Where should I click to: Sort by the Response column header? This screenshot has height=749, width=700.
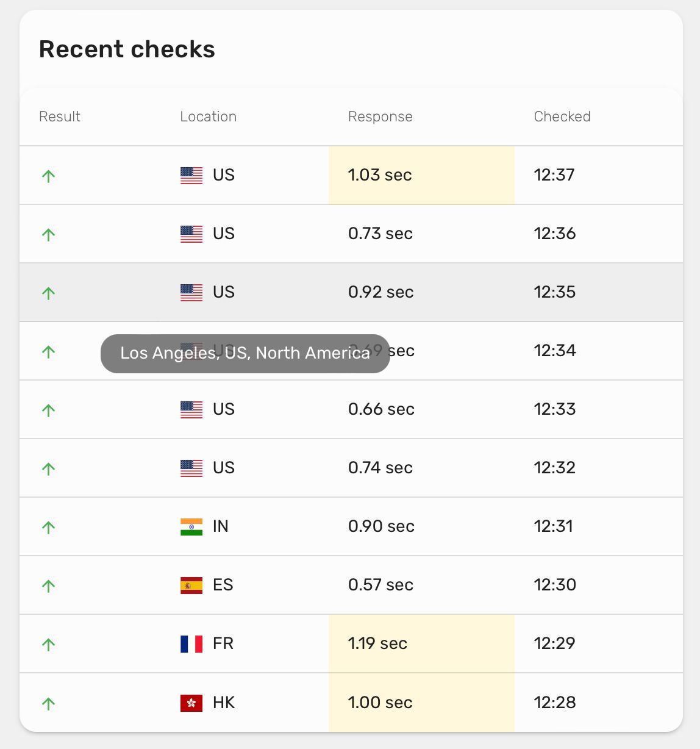point(380,116)
